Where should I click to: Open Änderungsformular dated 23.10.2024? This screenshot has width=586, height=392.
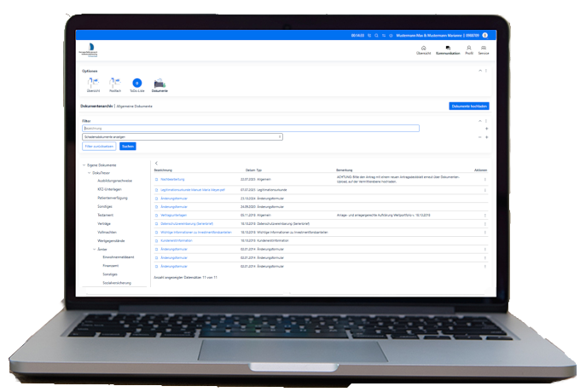174,199
